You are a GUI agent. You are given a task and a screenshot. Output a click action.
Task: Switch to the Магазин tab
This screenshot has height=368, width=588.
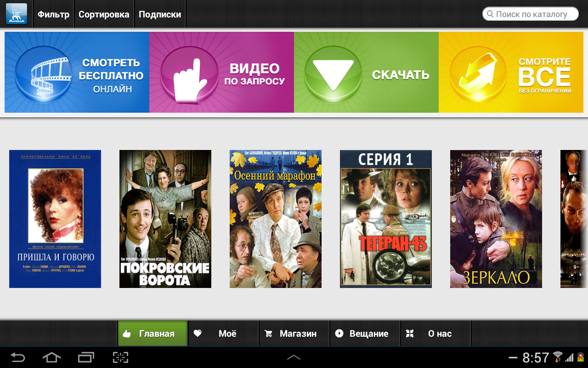[x=294, y=333]
